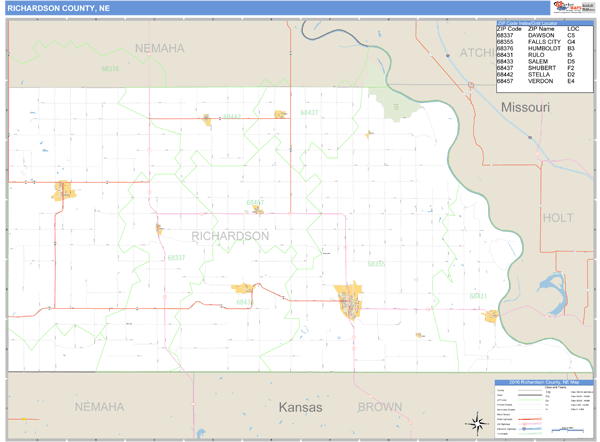Click the highway shield marker in Atchison County
Viewport: 600px width, 442px height.
471,86
